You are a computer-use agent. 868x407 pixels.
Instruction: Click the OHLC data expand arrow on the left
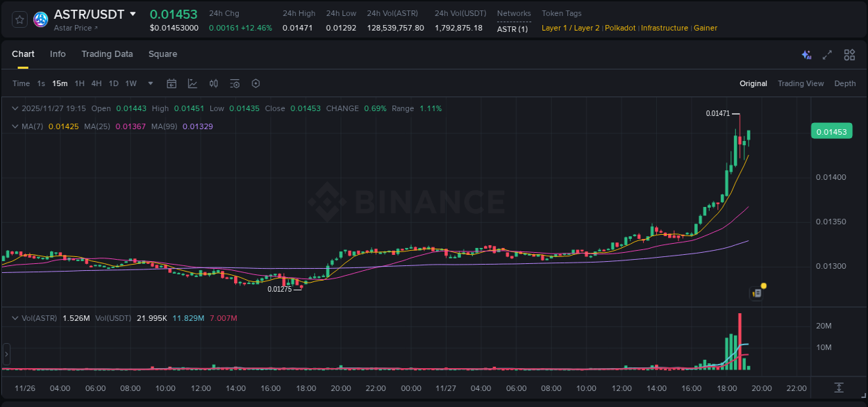pos(14,108)
